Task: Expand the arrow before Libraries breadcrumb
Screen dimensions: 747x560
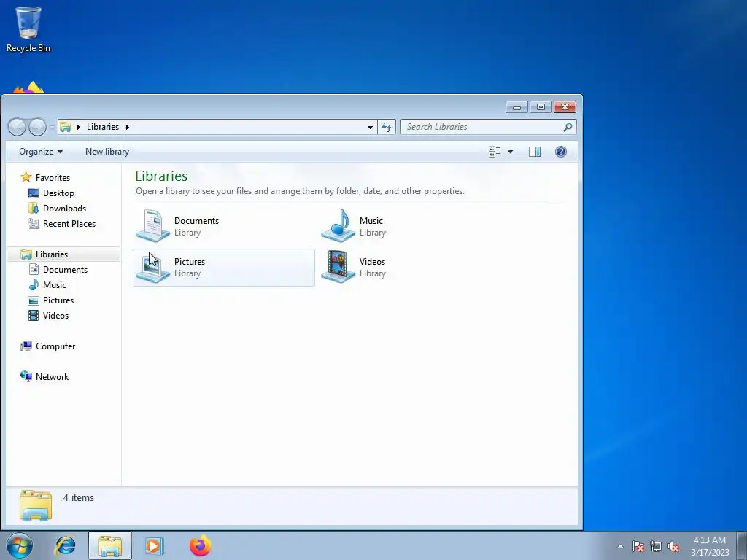Action: click(x=79, y=127)
